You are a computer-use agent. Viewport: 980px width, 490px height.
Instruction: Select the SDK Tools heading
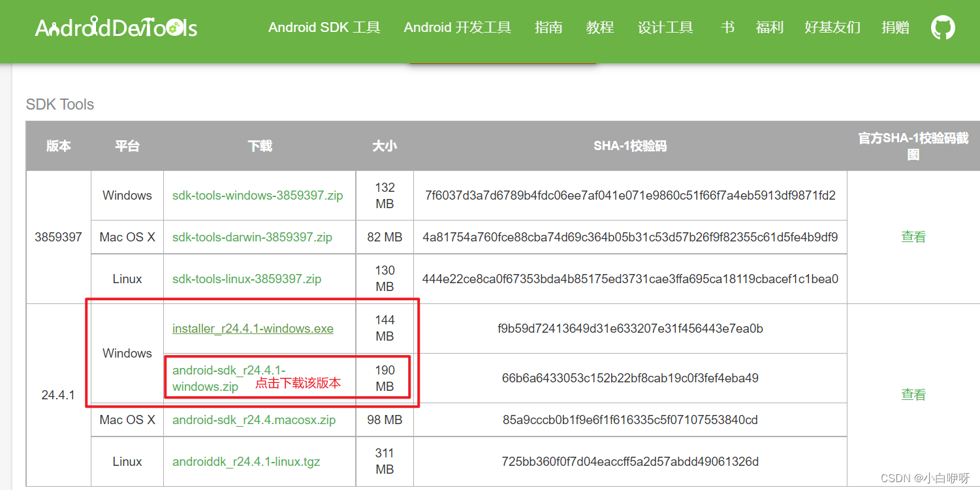(x=60, y=104)
